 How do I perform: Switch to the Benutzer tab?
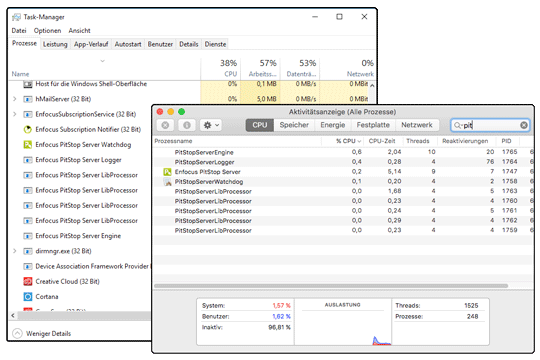pyautogui.click(x=160, y=44)
